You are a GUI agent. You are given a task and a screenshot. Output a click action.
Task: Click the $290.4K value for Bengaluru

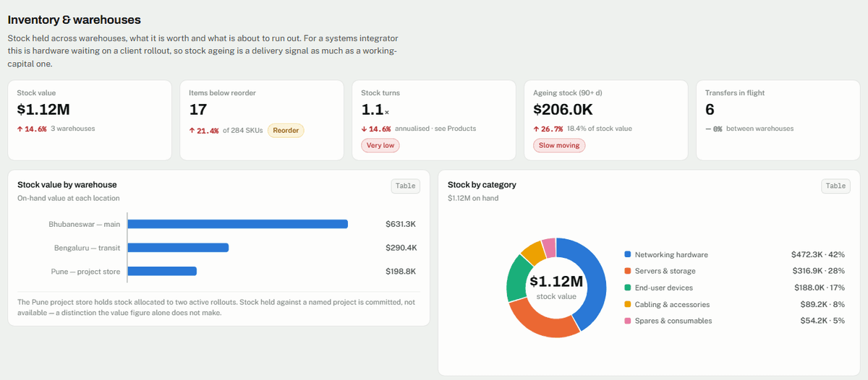tap(401, 248)
